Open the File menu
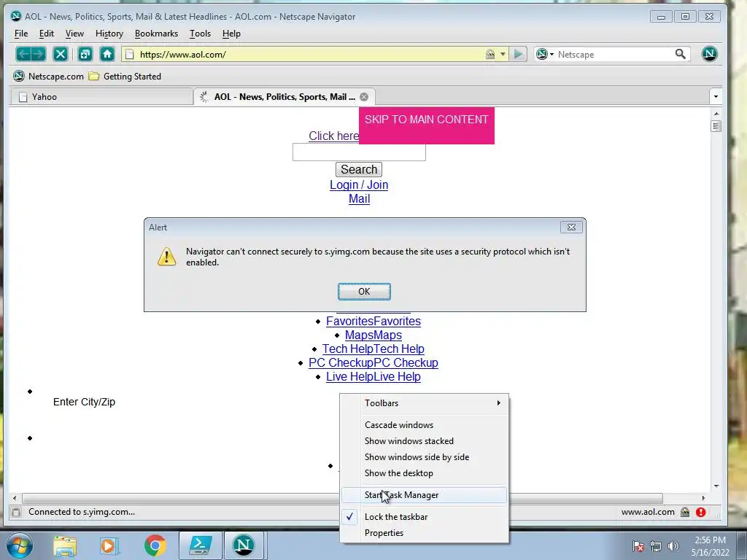This screenshot has width=747, height=560. point(21,34)
